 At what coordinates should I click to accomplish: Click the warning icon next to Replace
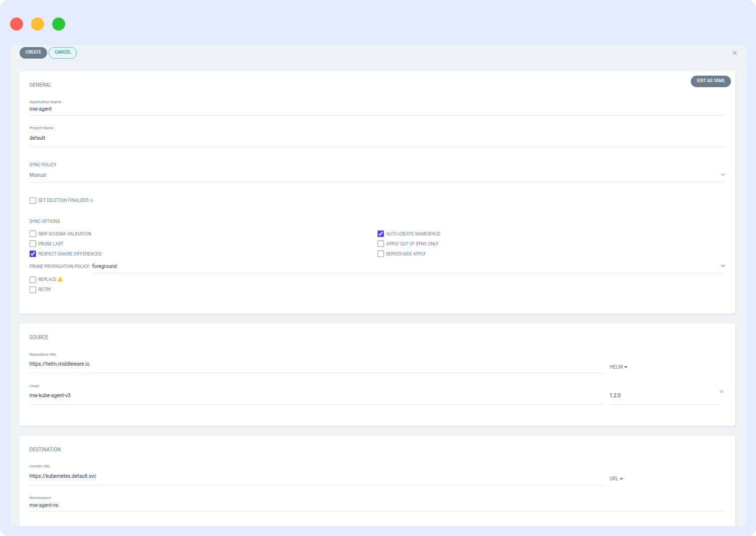[x=60, y=279]
